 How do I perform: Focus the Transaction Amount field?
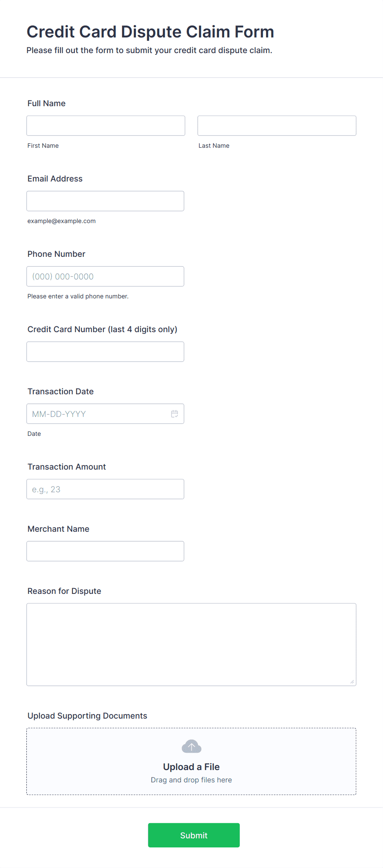105,489
